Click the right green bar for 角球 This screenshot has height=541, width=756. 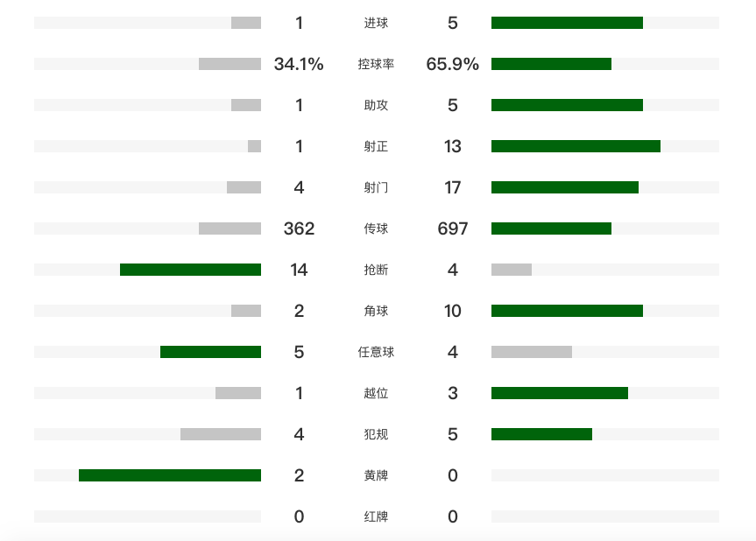coord(567,311)
